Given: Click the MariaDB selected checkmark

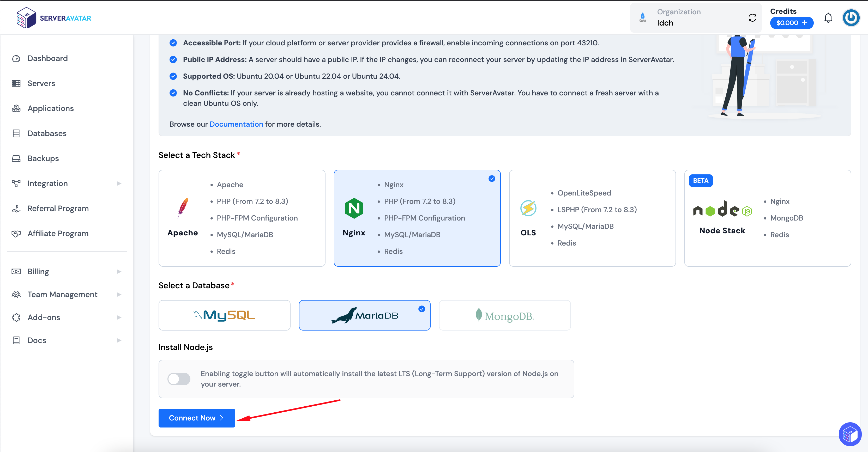Looking at the screenshot, I should (421, 309).
